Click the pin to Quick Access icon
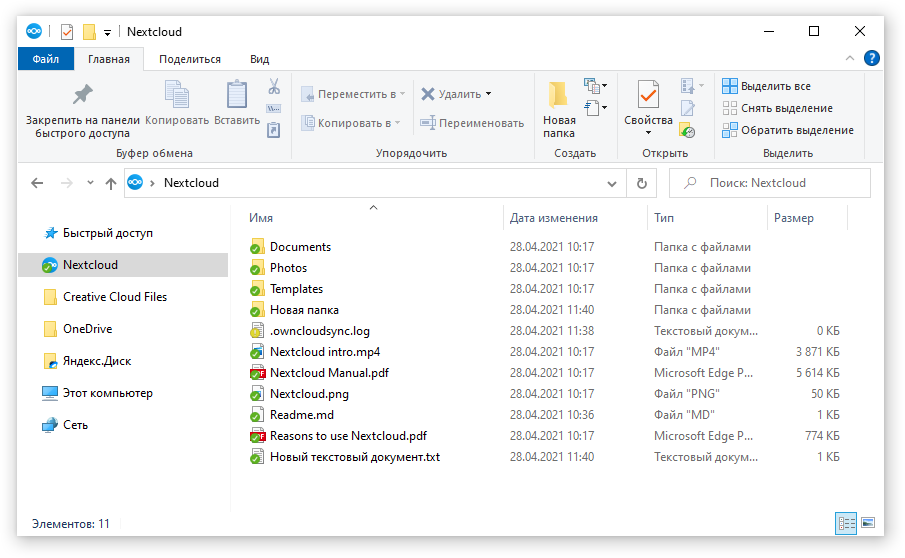 83,94
